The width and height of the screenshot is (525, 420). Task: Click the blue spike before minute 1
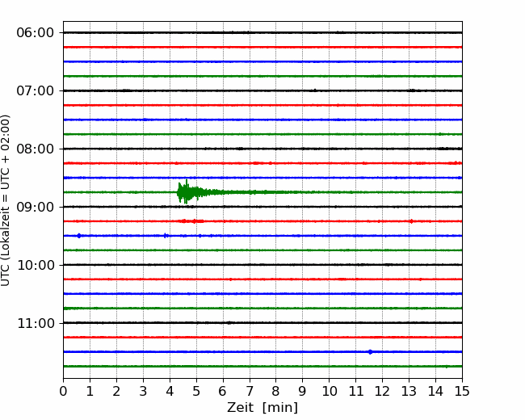(79, 236)
